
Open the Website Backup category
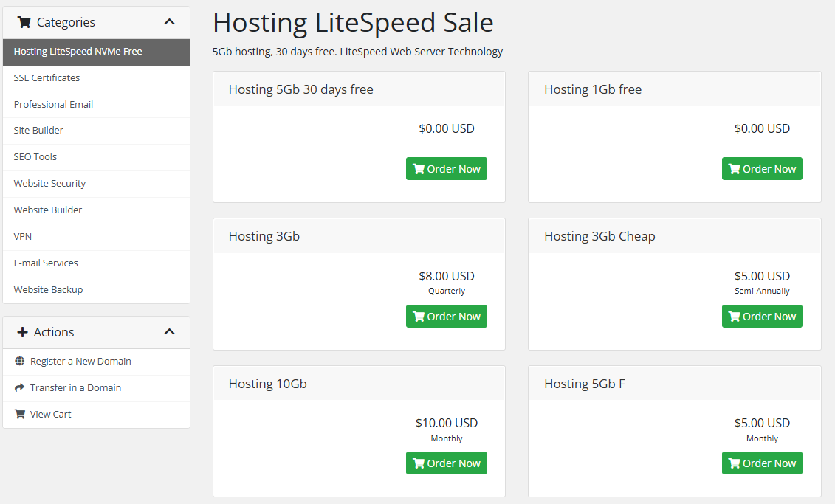(x=97, y=290)
